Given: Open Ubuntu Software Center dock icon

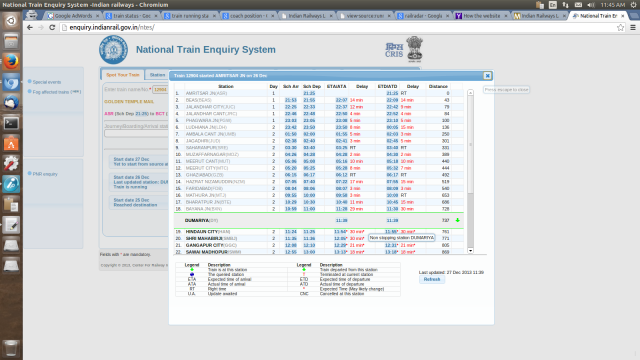Looking at the screenshot, I should click(11, 143).
